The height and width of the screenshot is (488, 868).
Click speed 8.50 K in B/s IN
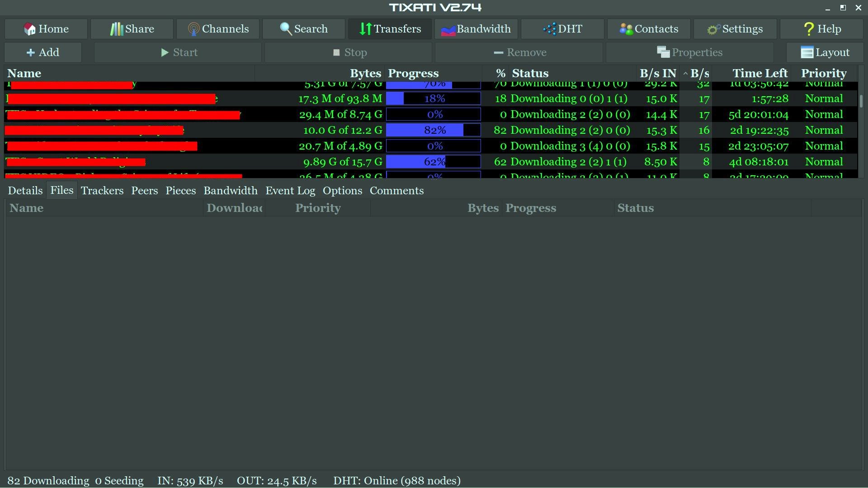pos(661,162)
